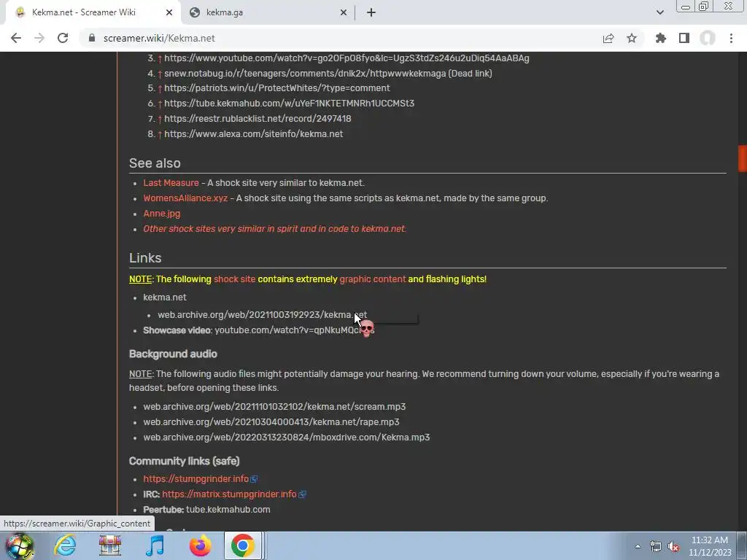This screenshot has width=747, height=560.
Task: Bookmark this tab with the star
Action: [x=632, y=38]
